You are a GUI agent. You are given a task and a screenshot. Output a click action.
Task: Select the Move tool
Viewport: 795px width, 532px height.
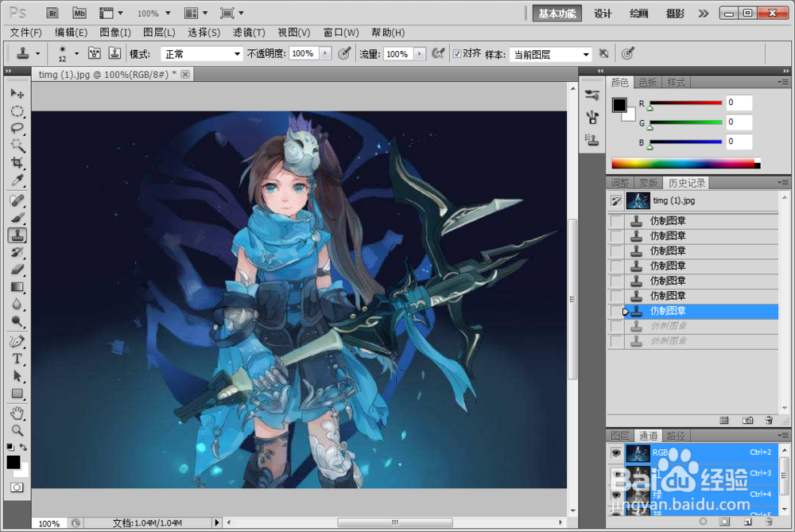17,94
